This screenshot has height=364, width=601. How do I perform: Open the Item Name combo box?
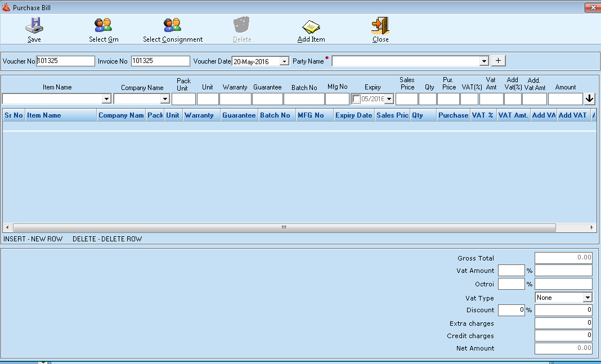point(106,98)
